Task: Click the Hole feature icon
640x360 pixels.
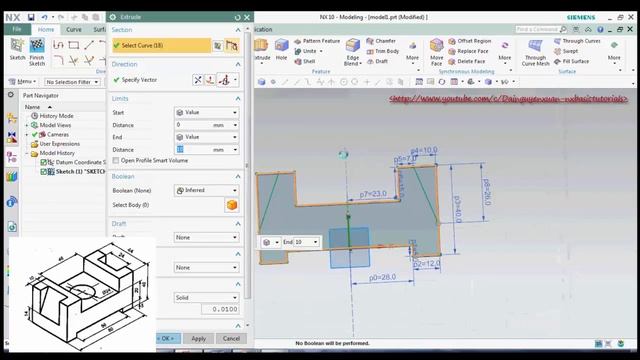Action: [281, 46]
